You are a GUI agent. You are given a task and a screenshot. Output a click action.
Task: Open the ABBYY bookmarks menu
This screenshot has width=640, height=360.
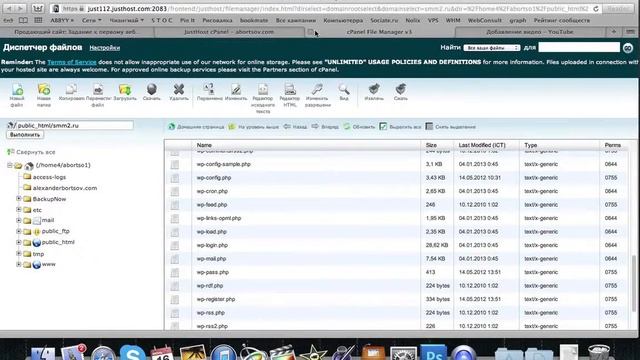click(x=62, y=20)
